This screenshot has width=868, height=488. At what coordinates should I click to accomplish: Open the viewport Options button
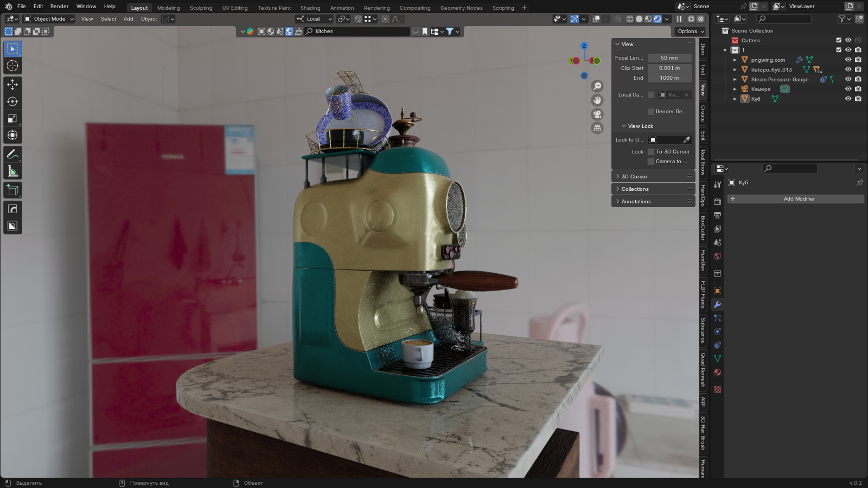click(690, 31)
